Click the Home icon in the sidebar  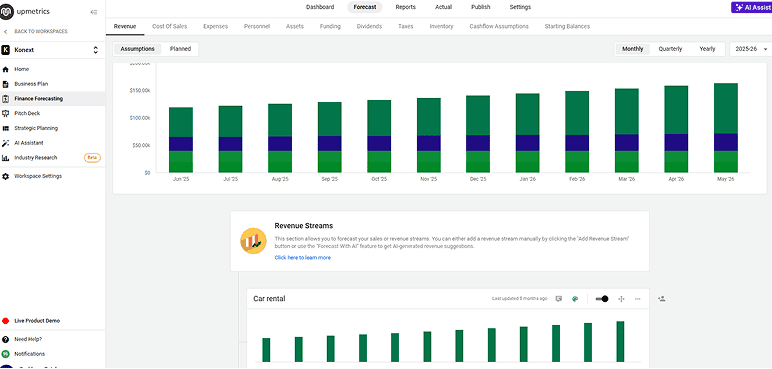(x=6, y=69)
